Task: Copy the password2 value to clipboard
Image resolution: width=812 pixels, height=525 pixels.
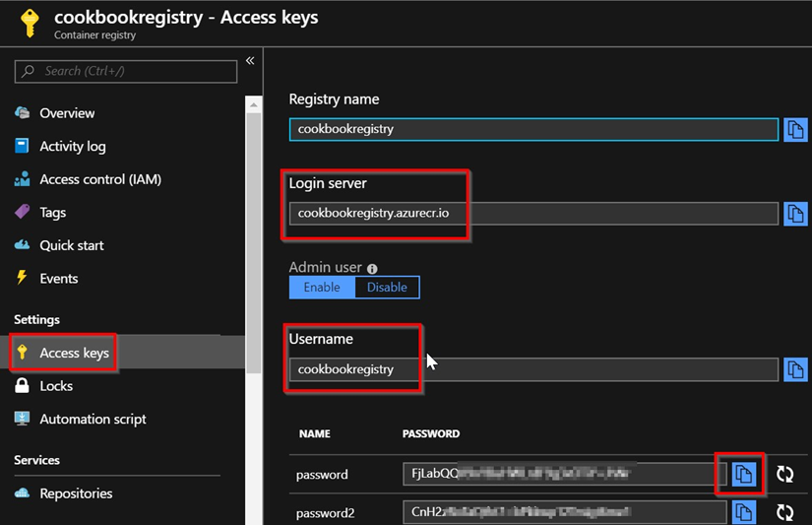Action: coord(745,512)
